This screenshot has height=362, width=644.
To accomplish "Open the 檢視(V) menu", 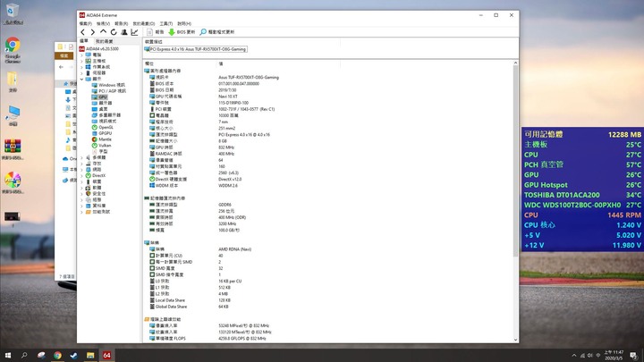I will 103,24.
